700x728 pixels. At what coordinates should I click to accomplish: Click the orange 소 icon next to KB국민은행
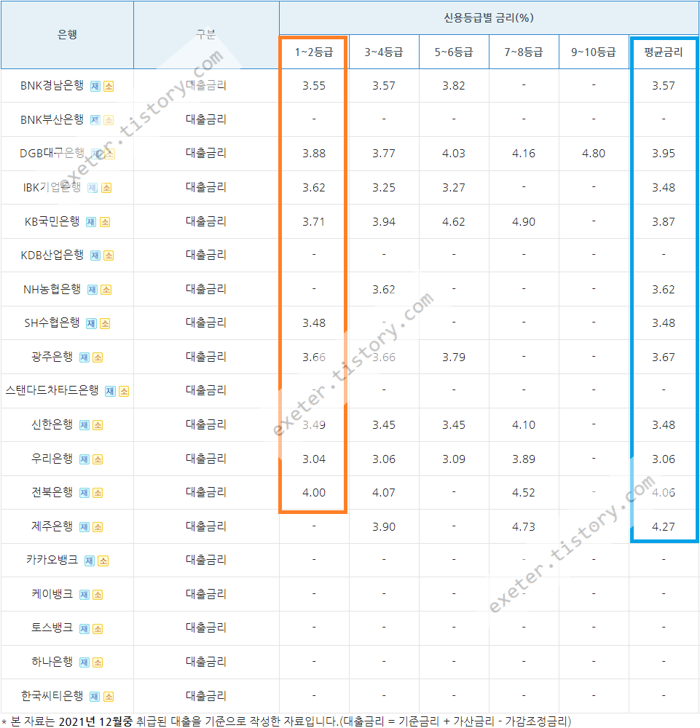(x=105, y=222)
